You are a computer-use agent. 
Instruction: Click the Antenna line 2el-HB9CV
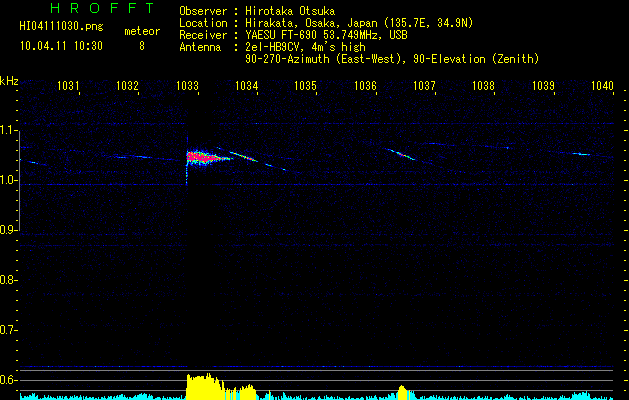point(272,47)
